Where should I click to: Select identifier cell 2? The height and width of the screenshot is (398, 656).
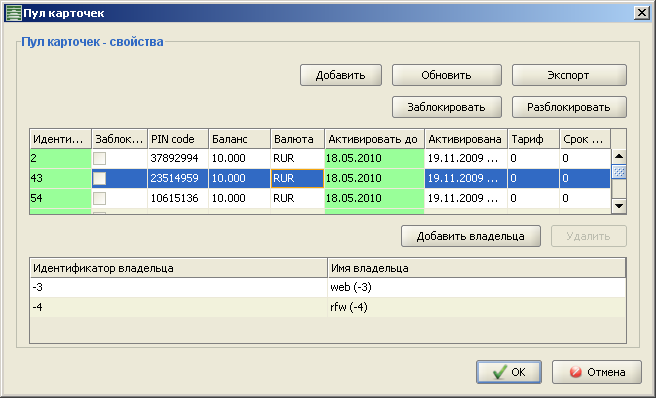coord(61,159)
